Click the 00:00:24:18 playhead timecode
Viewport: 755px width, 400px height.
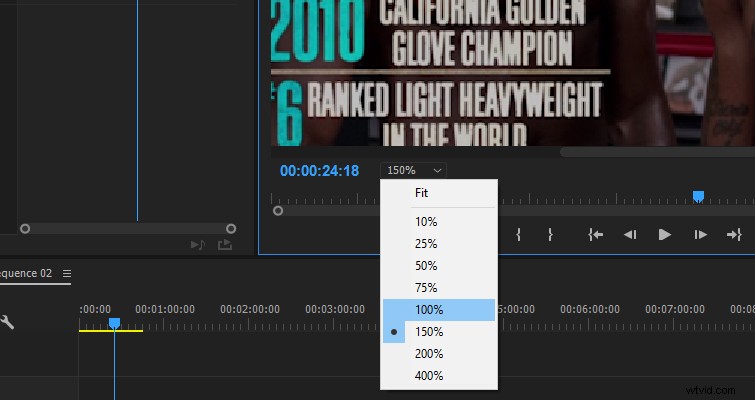click(x=319, y=171)
